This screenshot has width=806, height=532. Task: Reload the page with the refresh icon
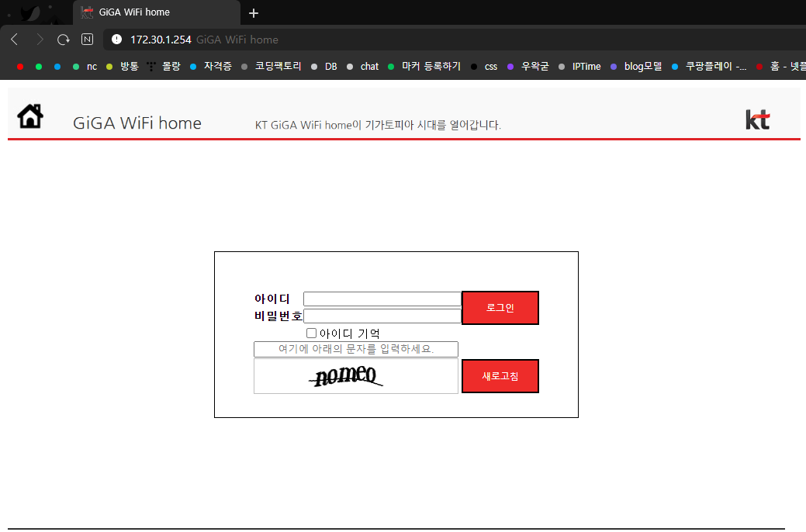coord(64,40)
